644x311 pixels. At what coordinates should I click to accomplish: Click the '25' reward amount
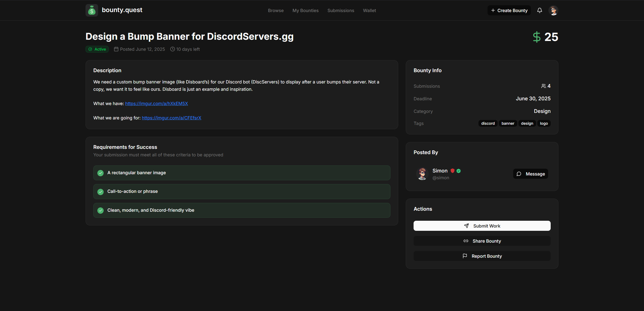click(551, 37)
